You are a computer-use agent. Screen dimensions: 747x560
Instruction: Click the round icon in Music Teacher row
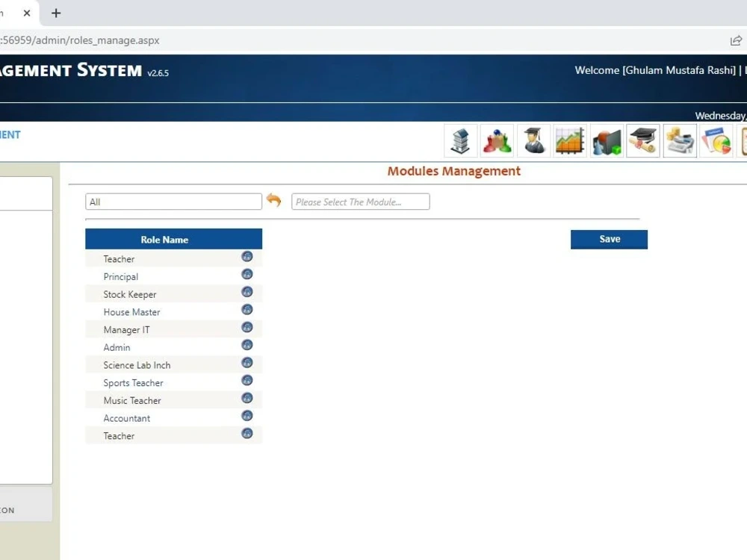pos(247,398)
